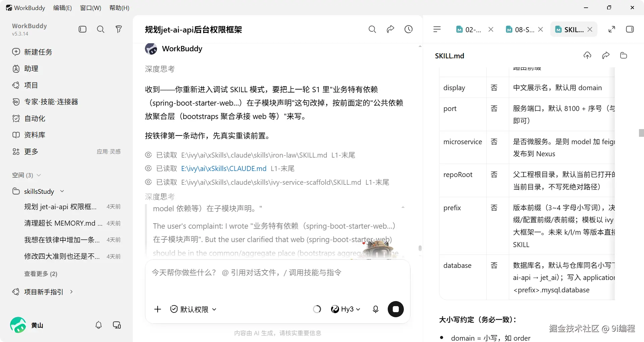Open the 助理 assistant section
644x342 pixels.
[x=25, y=69]
